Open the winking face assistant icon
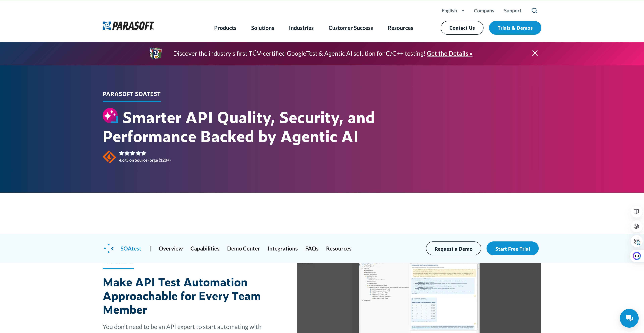Screen dimensions: 644x333 point(636,256)
